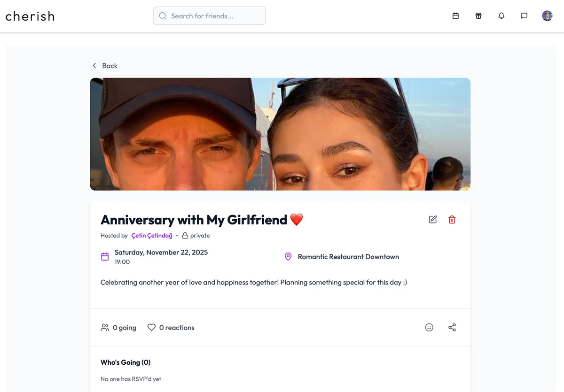Viewport: 564px width, 392px height.
Task: Click the edit event pencil icon
Action: tap(433, 220)
